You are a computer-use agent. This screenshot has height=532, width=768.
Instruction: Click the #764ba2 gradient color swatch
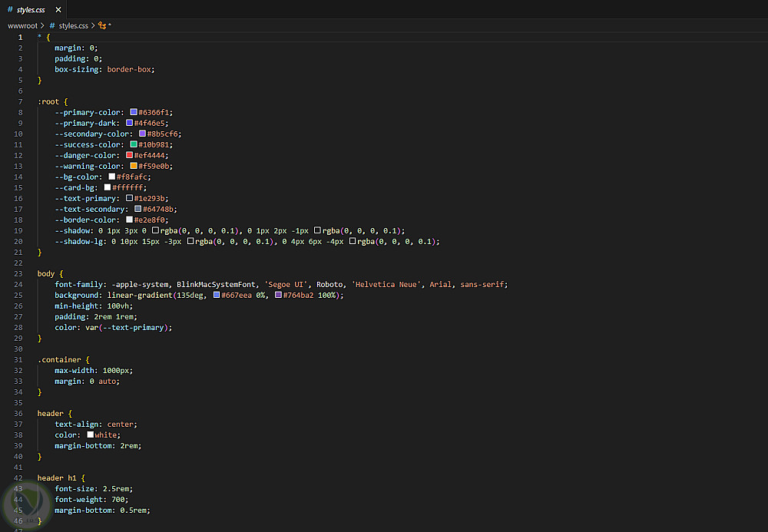(278, 295)
